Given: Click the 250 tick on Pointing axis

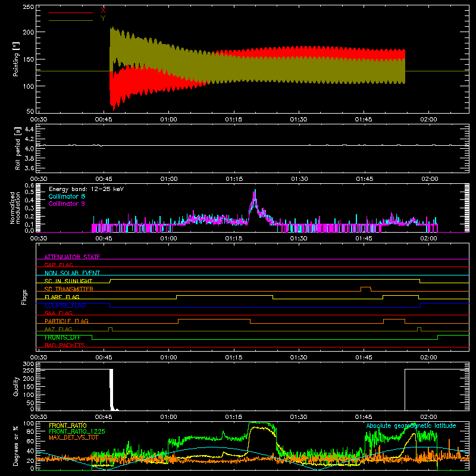Looking at the screenshot, I should (x=28, y=7).
